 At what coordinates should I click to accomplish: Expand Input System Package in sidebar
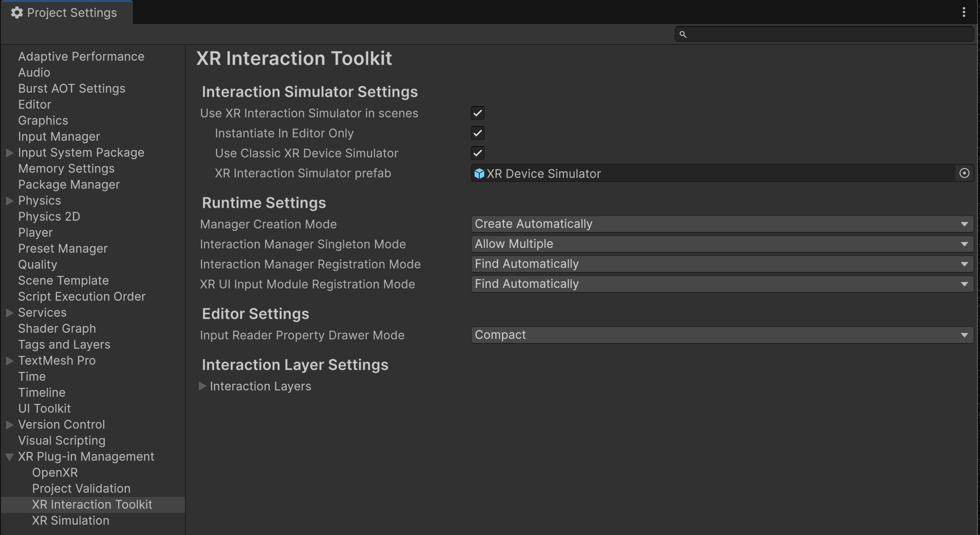pos(9,152)
